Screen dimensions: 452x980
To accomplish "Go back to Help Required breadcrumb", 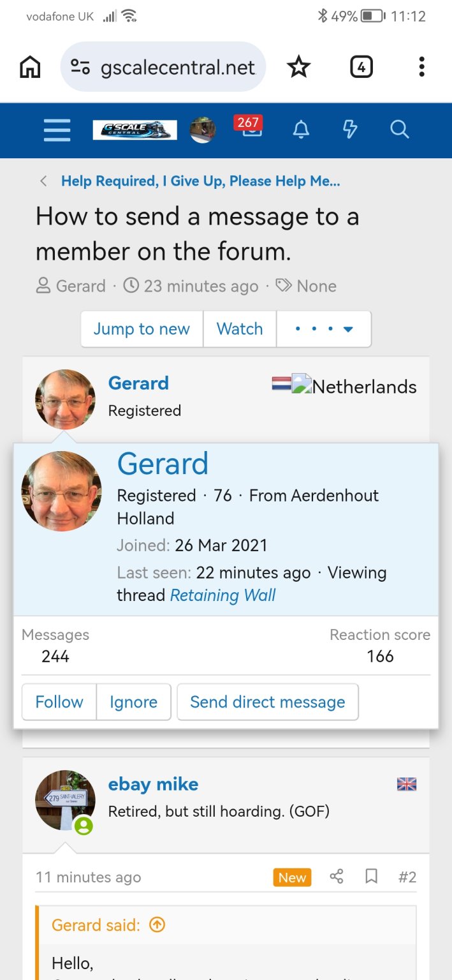I will click(x=200, y=181).
